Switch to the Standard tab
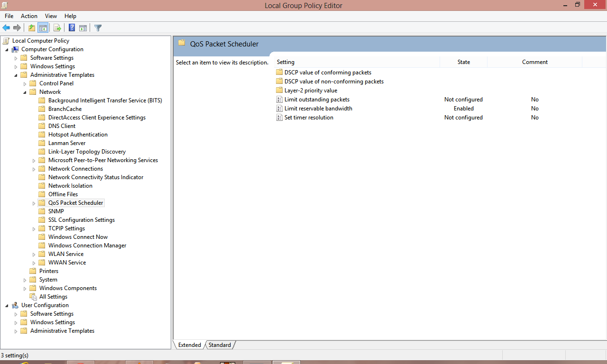607x364 pixels. click(220, 345)
